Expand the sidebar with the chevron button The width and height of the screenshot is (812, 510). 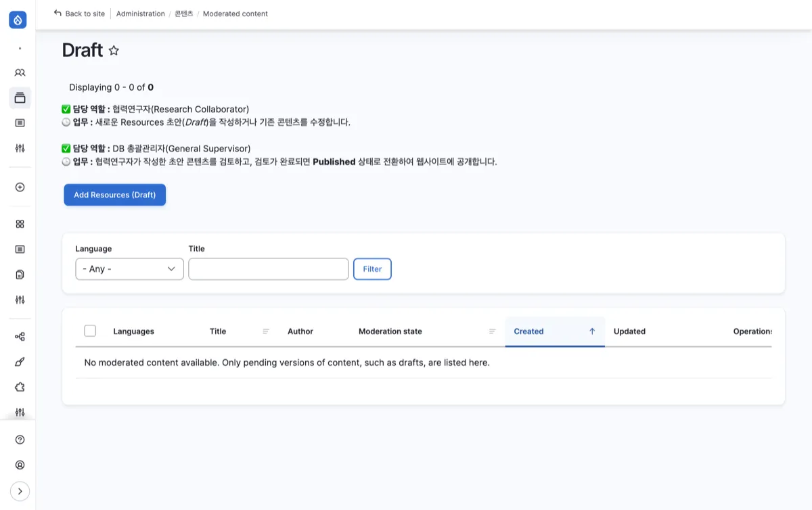pyautogui.click(x=20, y=491)
